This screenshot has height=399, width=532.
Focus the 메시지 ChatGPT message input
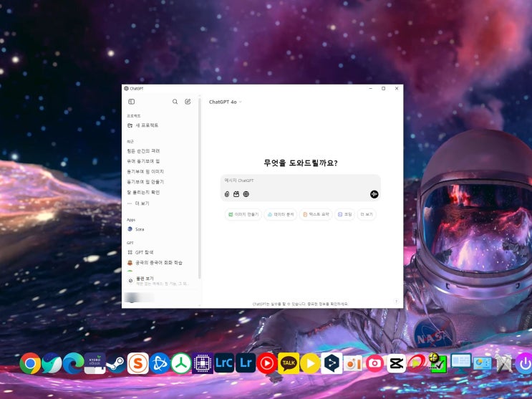(300, 181)
